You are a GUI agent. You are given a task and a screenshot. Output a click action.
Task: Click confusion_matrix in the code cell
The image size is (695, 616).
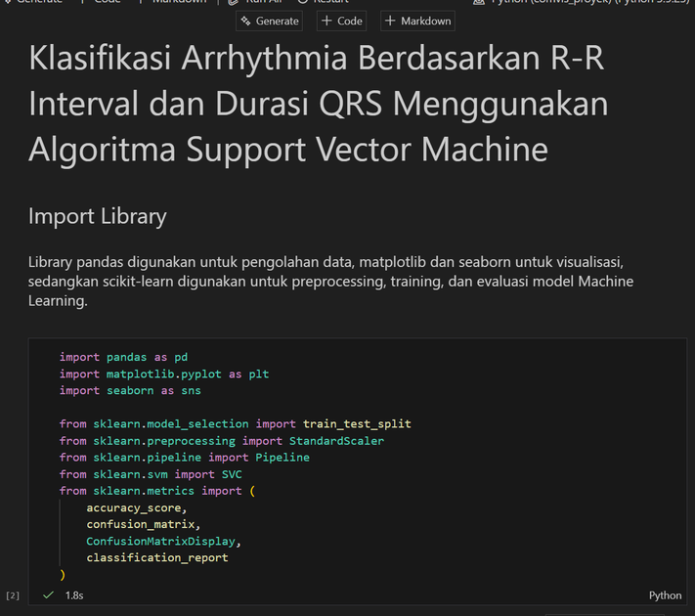tap(141, 524)
